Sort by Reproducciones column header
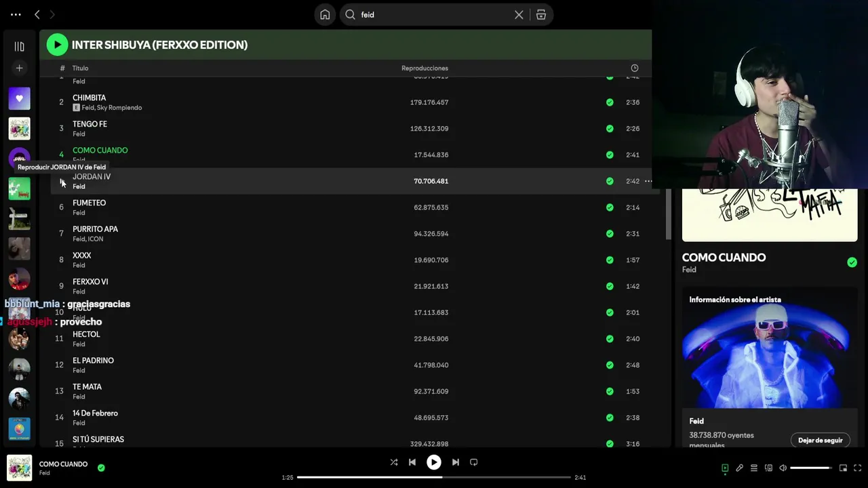Viewport: 868px width, 488px height. [x=425, y=68]
